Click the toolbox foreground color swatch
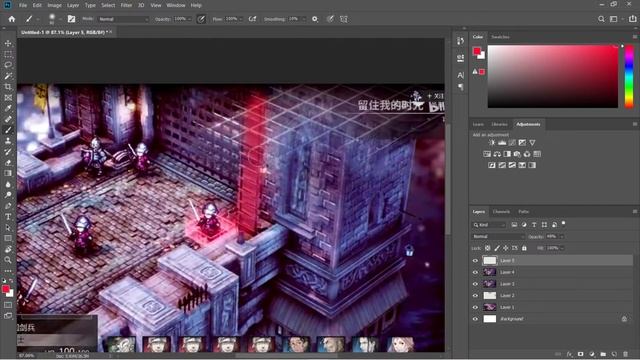The width and height of the screenshot is (640, 360). tap(6, 289)
